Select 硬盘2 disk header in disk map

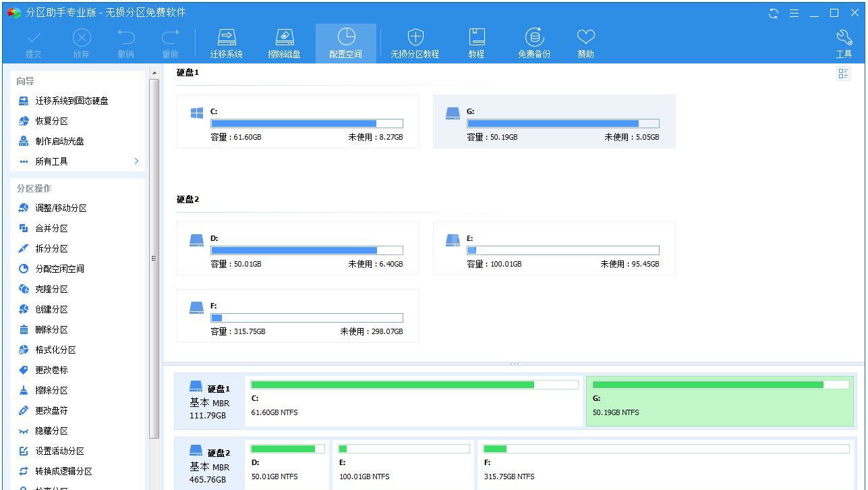pyautogui.click(x=209, y=466)
